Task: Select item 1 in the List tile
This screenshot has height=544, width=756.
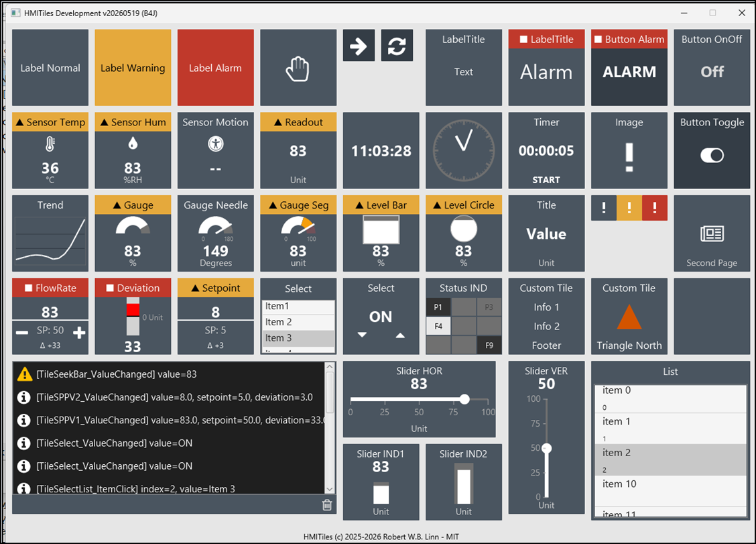Action: (x=671, y=429)
